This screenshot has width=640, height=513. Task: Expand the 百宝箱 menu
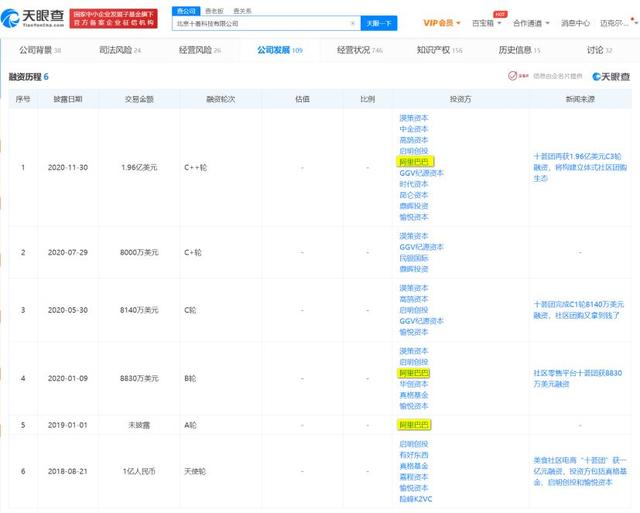click(487, 23)
